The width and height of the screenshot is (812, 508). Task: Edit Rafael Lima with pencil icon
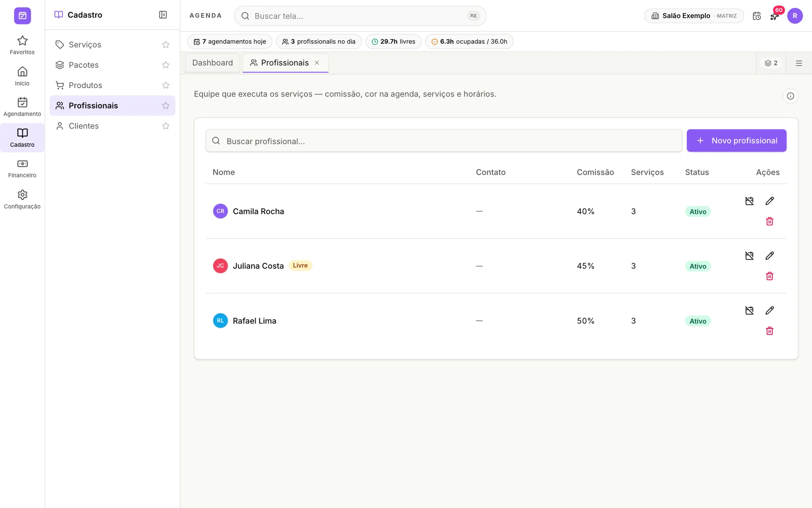click(x=769, y=310)
